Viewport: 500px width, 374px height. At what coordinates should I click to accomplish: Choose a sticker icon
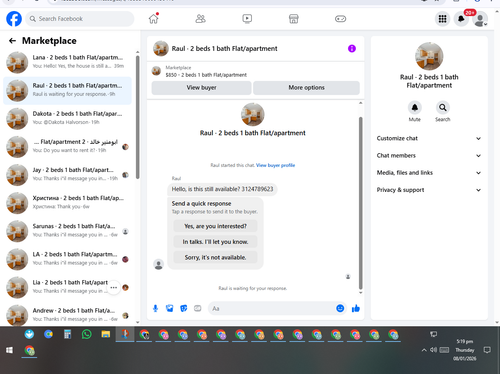pos(184,308)
